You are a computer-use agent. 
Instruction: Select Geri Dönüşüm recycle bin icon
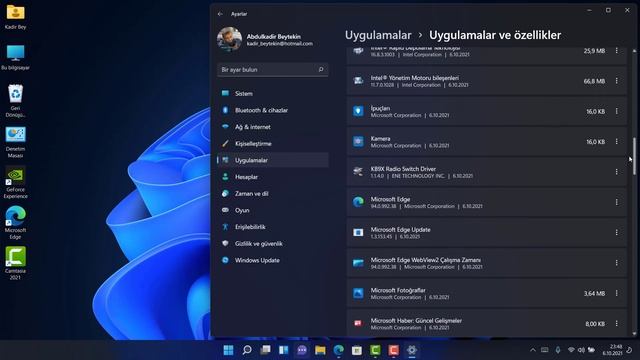16,101
